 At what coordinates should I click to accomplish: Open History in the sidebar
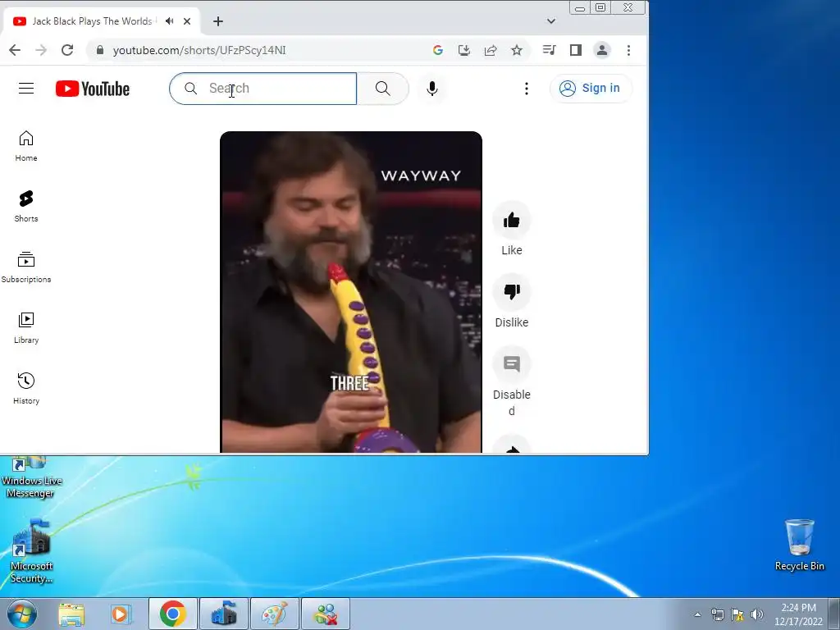pyautogui.click(x=26, y=388)
